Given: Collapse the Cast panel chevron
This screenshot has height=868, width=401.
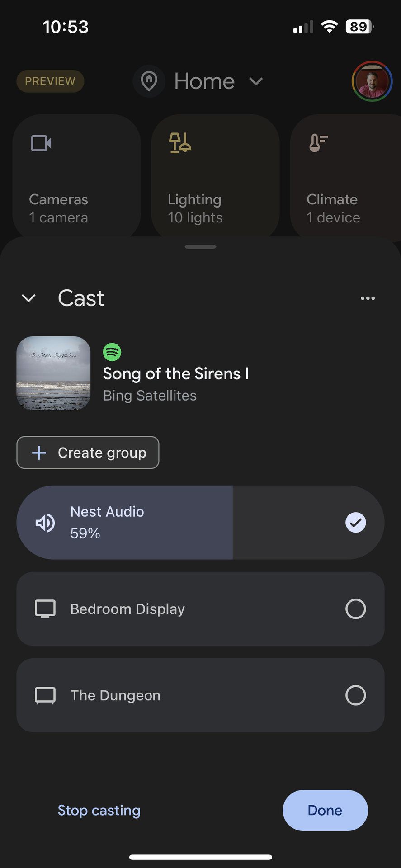Looking at the screenshot, I should coord(29,298).
